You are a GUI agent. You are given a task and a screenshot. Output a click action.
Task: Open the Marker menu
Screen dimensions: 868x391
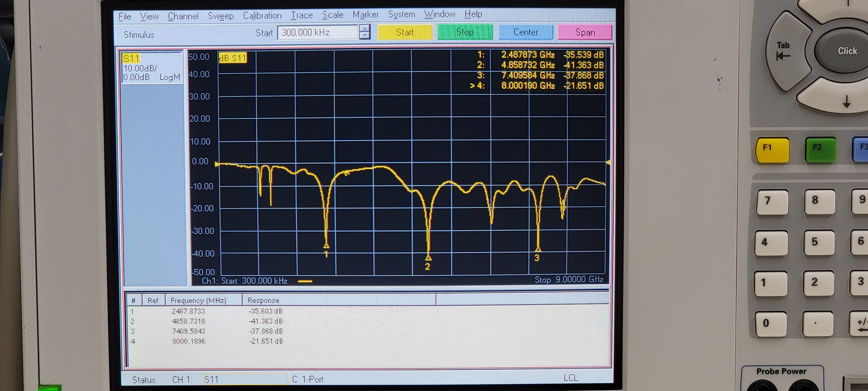[x=365, y=15]
